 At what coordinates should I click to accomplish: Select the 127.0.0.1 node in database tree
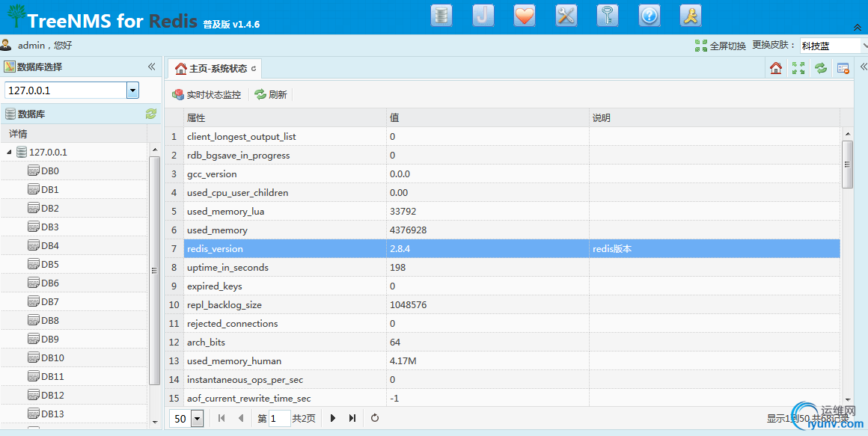48,152
